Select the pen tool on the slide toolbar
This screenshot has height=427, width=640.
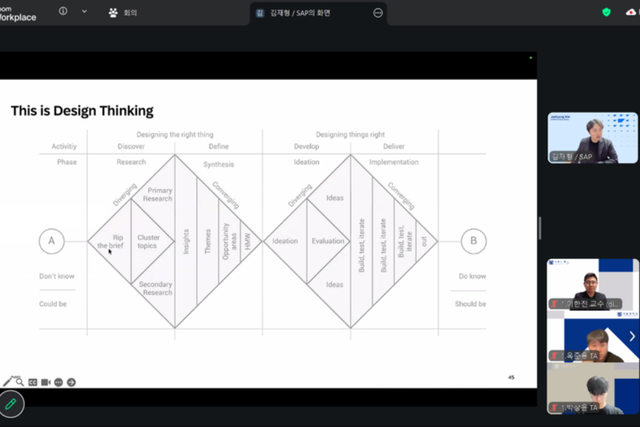pyautogui.click(x=7, y=382)
